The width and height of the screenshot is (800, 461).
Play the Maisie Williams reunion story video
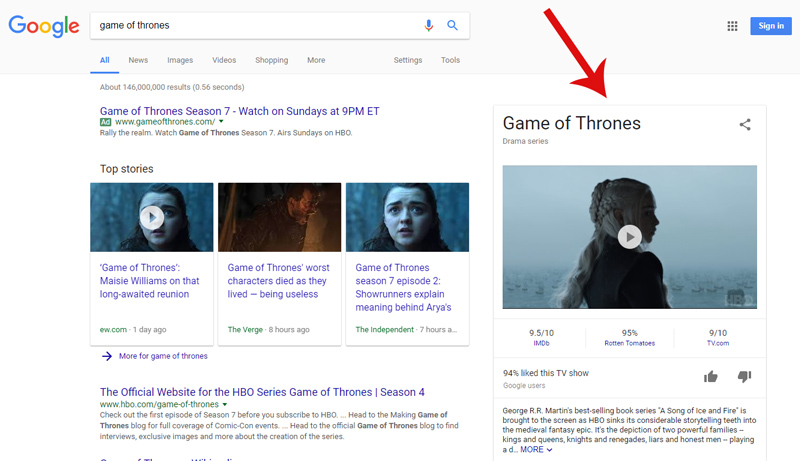tap(152, 217)
